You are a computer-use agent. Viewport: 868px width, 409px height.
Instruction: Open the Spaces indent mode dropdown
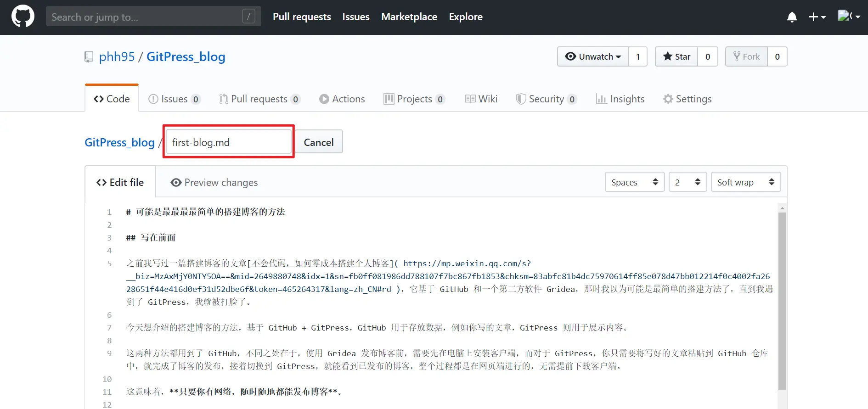(635, 182)
